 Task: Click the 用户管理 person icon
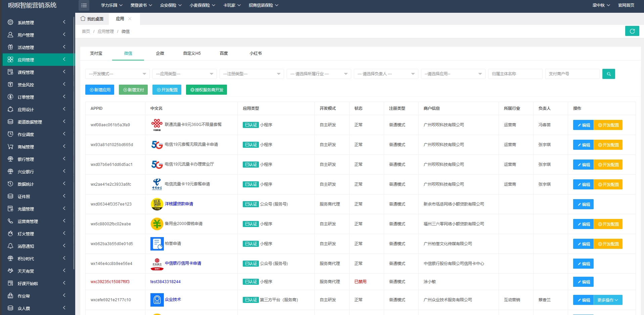[10, 35]
